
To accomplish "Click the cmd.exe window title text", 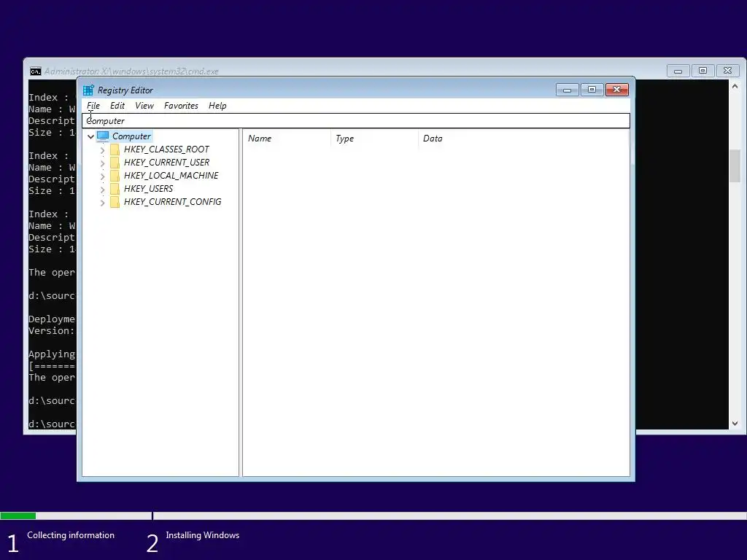I will (131, 71).
